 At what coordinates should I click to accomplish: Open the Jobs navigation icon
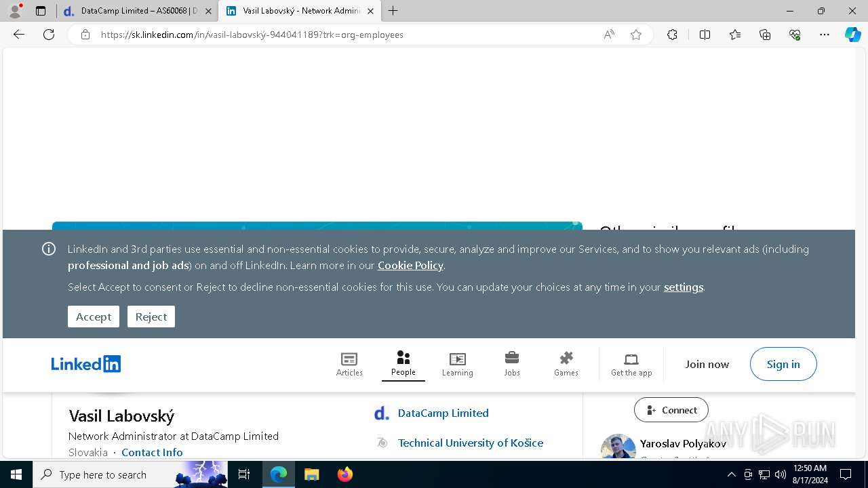tap(512, 364)
